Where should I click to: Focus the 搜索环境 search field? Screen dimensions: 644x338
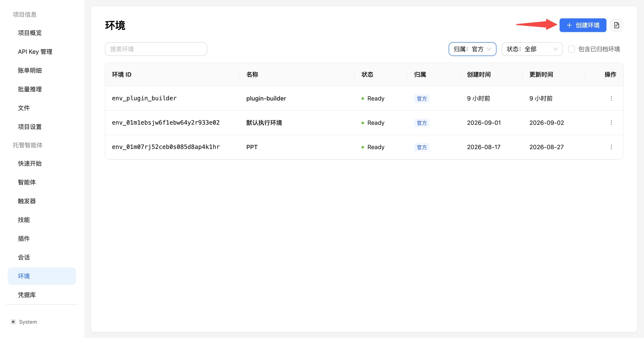coord(156,49)
